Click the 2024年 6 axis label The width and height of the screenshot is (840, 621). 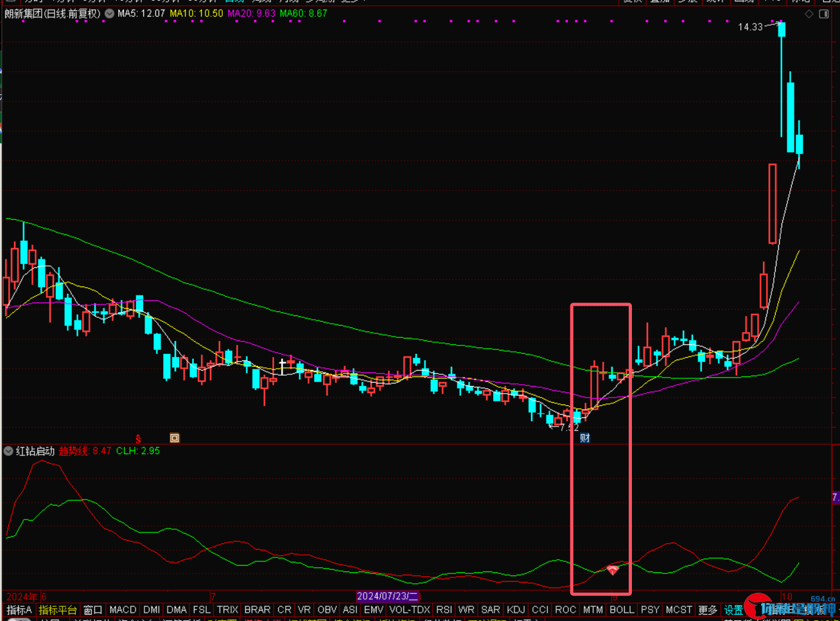pyautogui.click(x=26, y=597)
